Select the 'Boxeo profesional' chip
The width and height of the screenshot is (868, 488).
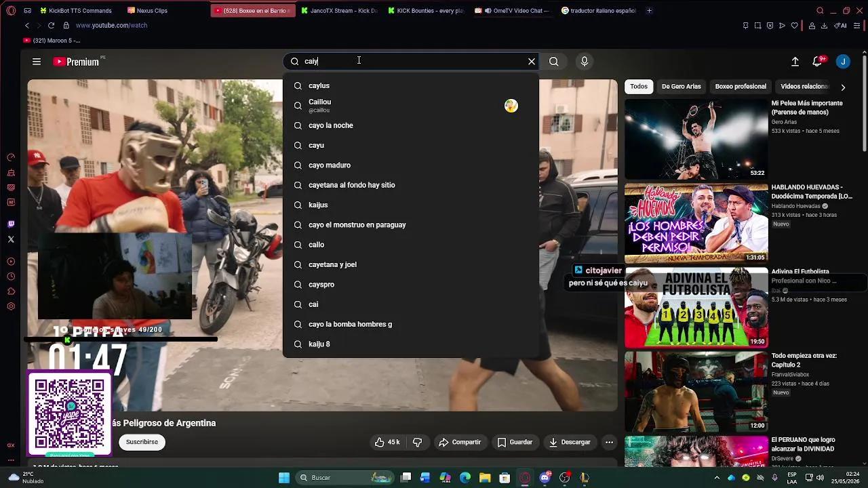[x=741, y=87]
